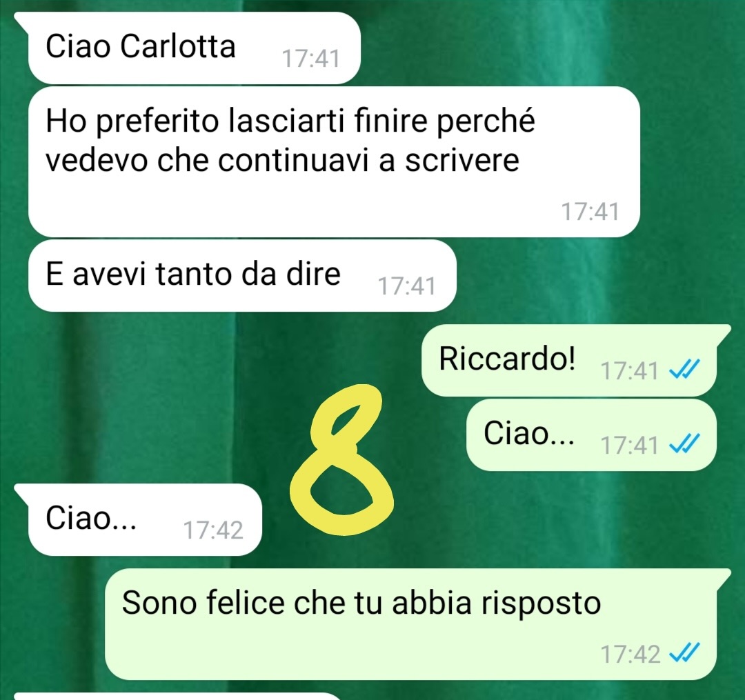Tap the 17:42 timestamp of received "Ciao..."
The image size is (745, 700).
click(213, 530)
